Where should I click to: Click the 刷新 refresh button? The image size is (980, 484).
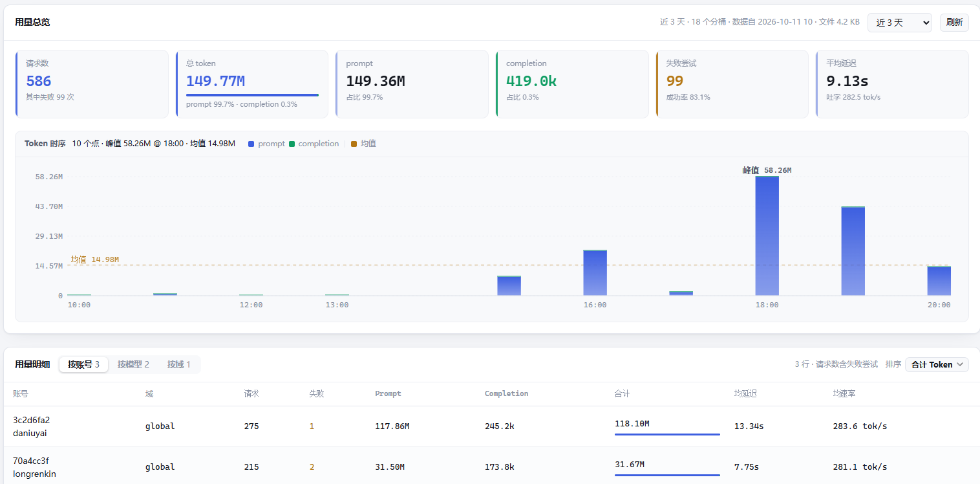point(954,23)
